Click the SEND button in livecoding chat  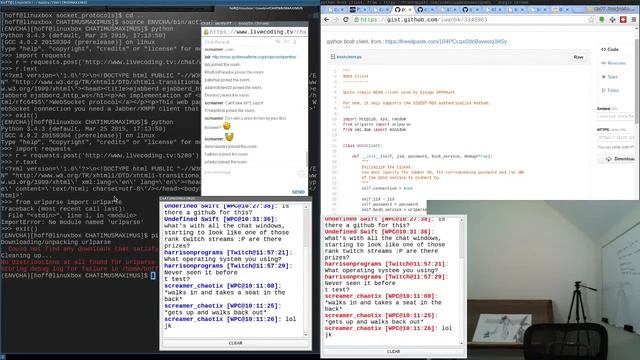click(298, 192)
